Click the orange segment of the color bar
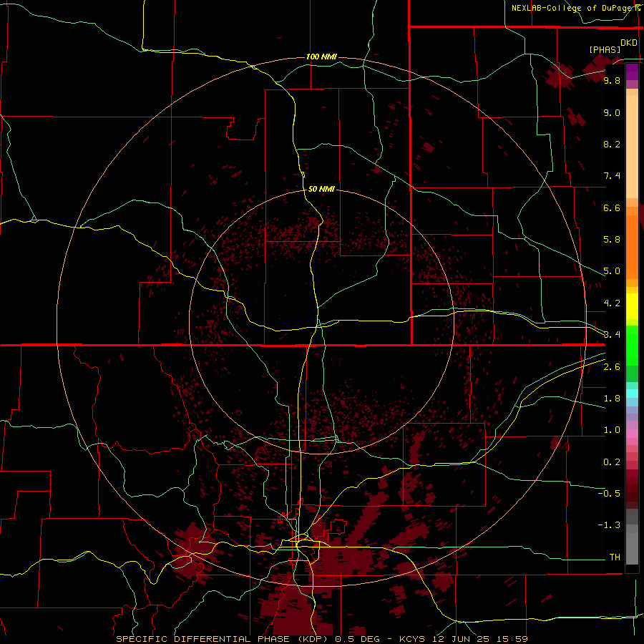The image size is (644, 644). point(632,246)
